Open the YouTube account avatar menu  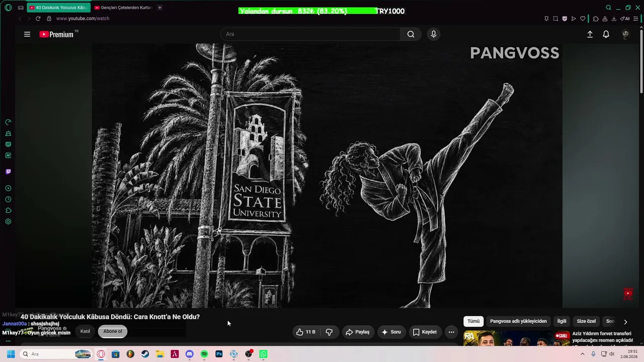click(626, 34)
